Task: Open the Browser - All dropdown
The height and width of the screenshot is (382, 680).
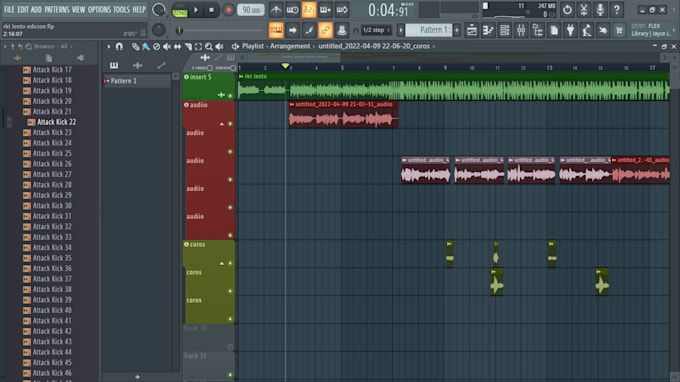Action: [x=53, y=46]
